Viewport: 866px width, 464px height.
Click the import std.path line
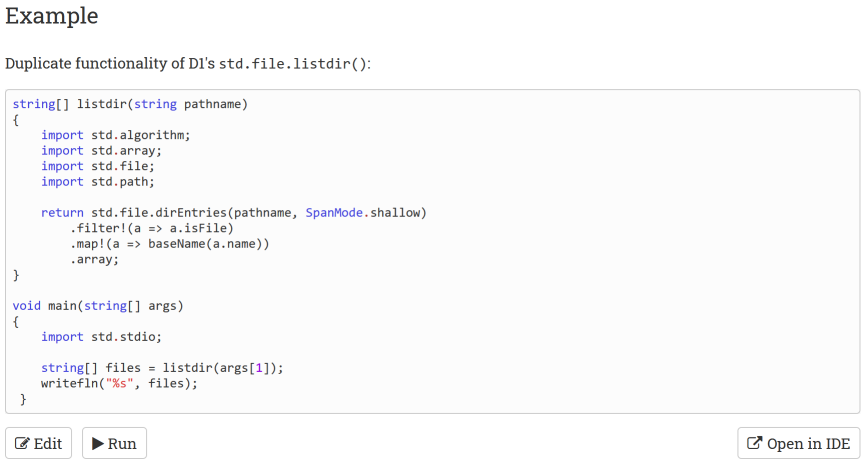coord(98,182)
